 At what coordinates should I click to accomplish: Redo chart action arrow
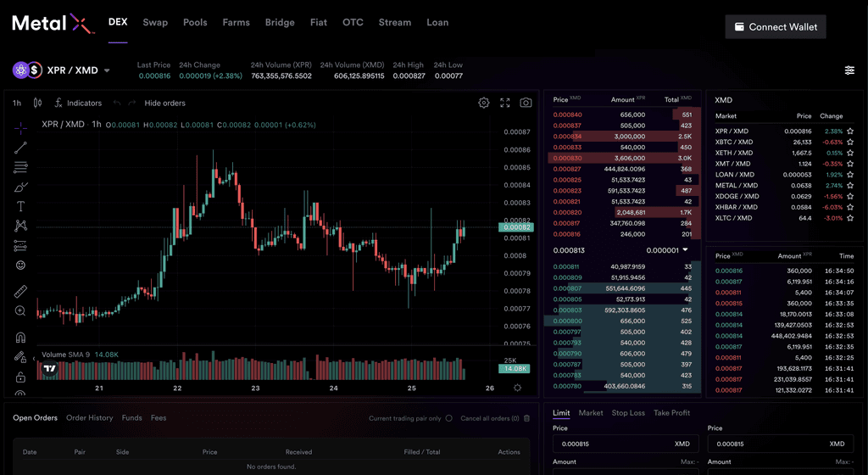click(x=131, y=103)
